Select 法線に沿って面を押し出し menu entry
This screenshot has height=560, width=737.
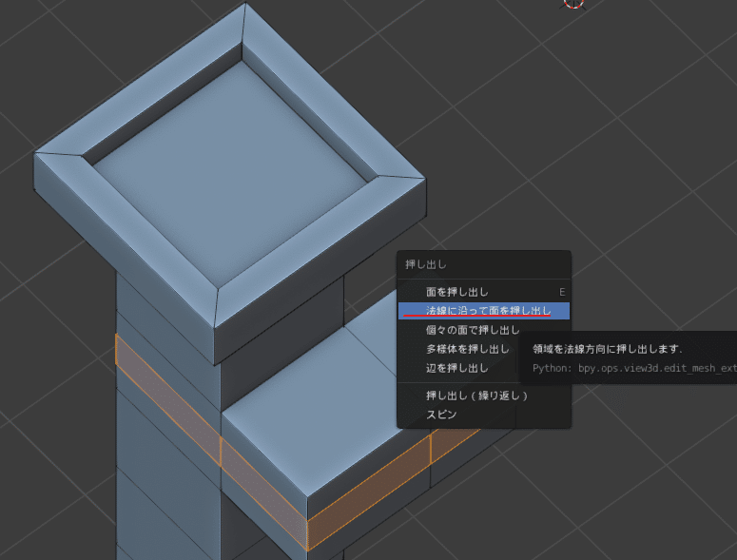(484, 311)
